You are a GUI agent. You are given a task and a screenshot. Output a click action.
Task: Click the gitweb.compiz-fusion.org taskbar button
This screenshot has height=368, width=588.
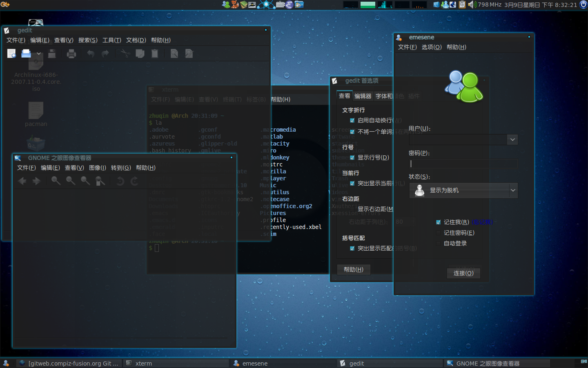[69, 363]
